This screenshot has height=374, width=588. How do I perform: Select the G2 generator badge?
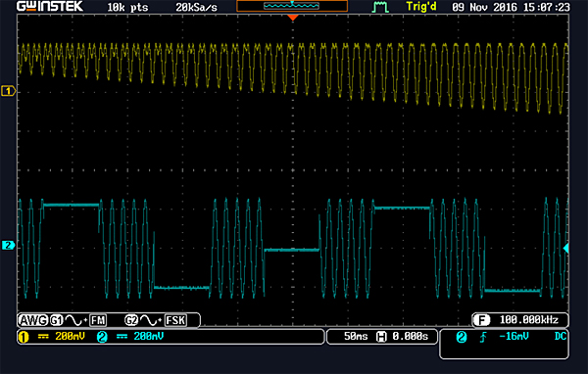(x=131, y=320)
